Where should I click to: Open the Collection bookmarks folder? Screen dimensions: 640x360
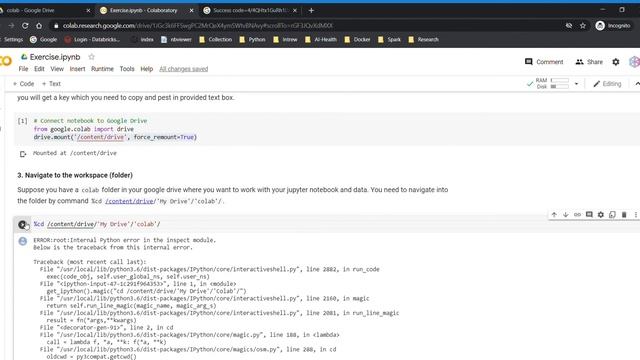[216, 40]
